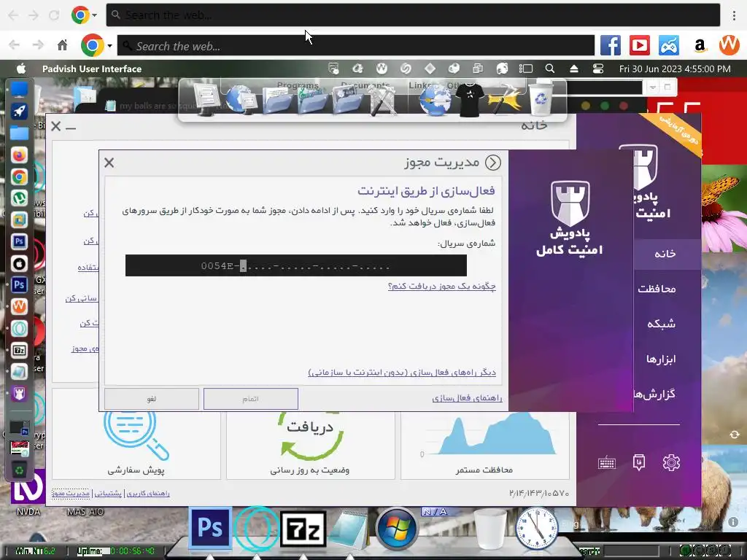Open راهنمای کاربری user guide link
Screen dimensions: 747x560
pos(148,494)
